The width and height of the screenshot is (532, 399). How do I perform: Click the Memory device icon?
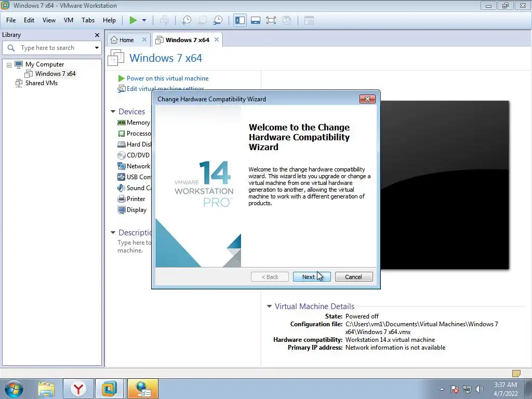click(121, 123)
